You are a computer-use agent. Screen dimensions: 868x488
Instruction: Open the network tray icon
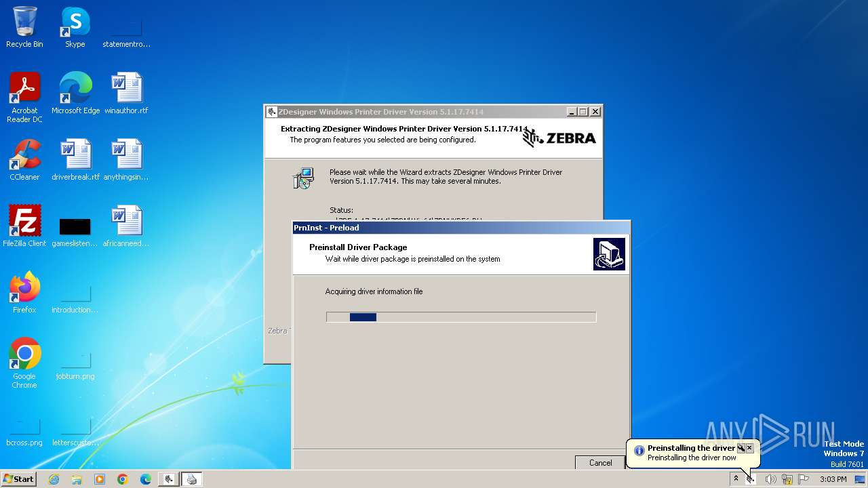(787, 479)
